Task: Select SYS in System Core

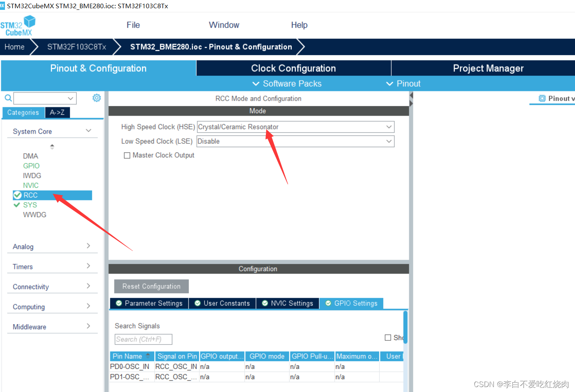Action: pos(30,205)
